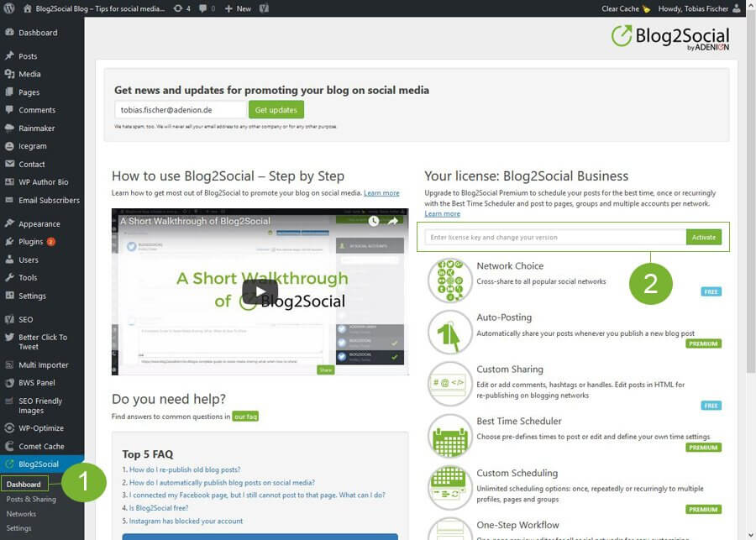Play the Short Walkthrough video
The image size is (756, 540).
coord(260,291)
